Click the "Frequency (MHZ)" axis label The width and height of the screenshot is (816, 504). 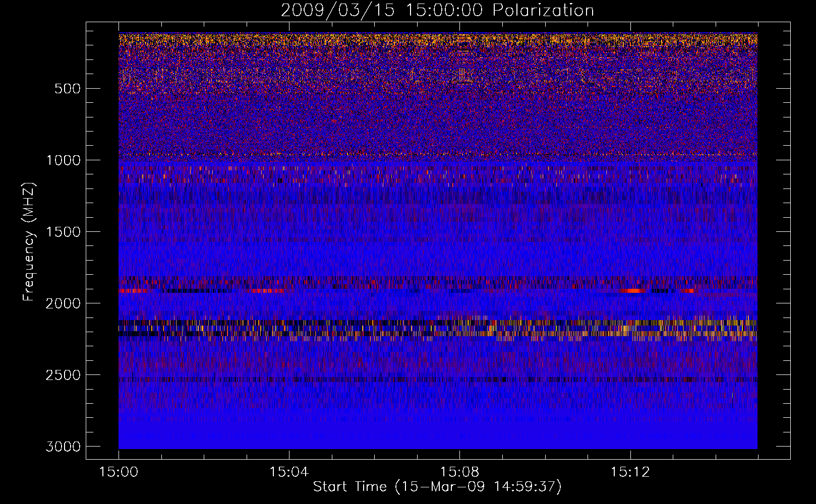pyautogui.click(x=29, y=242)
